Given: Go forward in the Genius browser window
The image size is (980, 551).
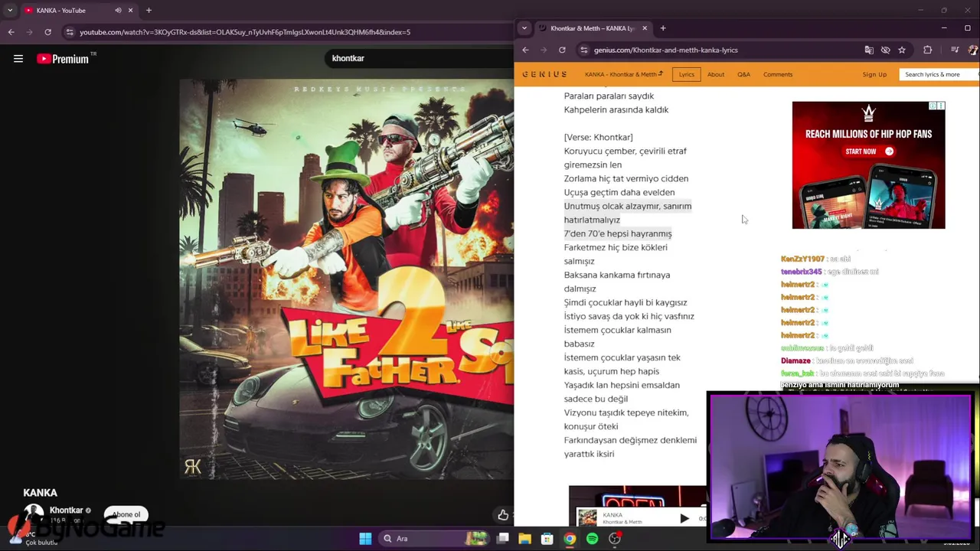Looking at the screenshot, I should point(544,50).
